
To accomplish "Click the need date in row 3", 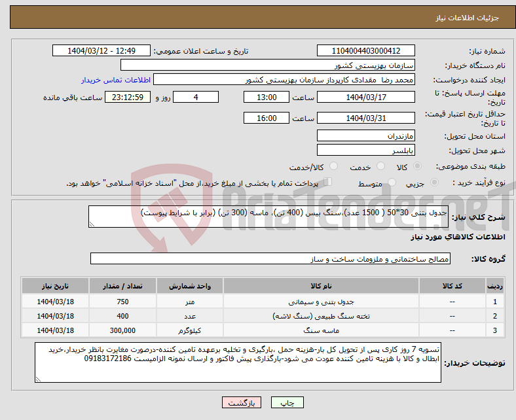I will 55,330.
